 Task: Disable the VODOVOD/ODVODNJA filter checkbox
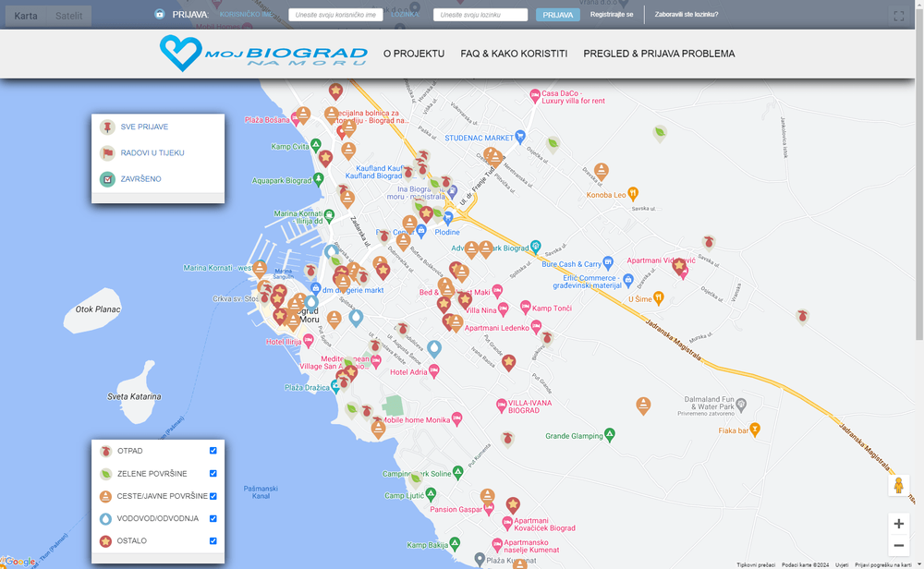213,518
